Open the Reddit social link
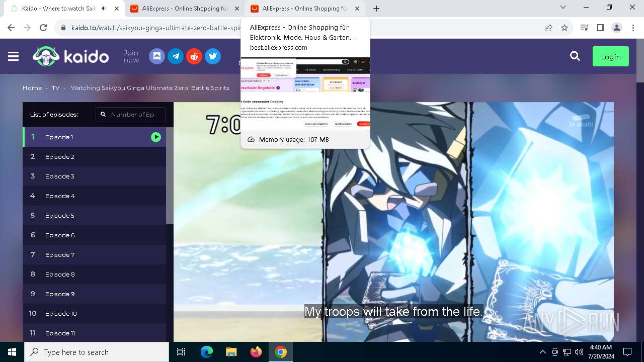644x362 pixels. tap(194, 56)
